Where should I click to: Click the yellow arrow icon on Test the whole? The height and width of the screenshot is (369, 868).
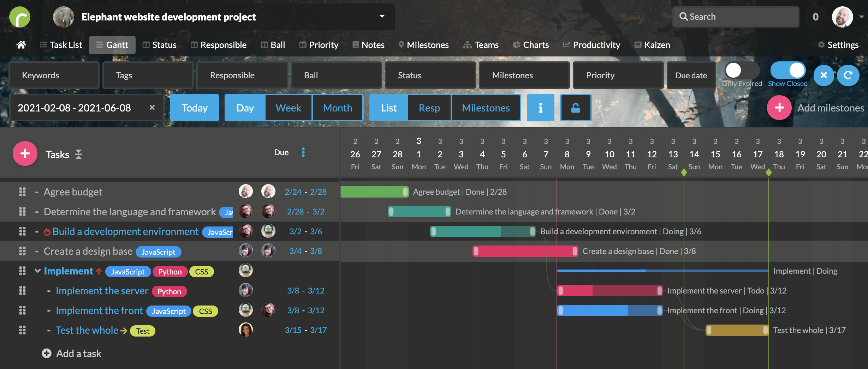click(124, 331)
